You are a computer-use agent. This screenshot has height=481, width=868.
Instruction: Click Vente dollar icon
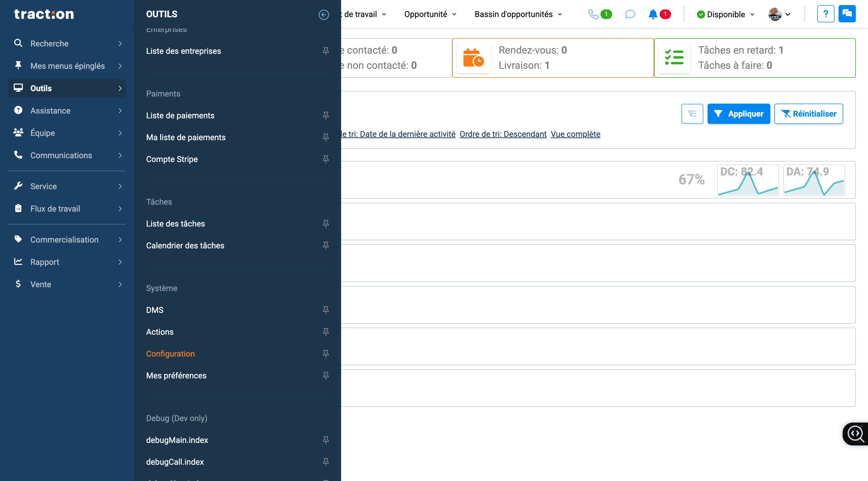pos(18,284)
